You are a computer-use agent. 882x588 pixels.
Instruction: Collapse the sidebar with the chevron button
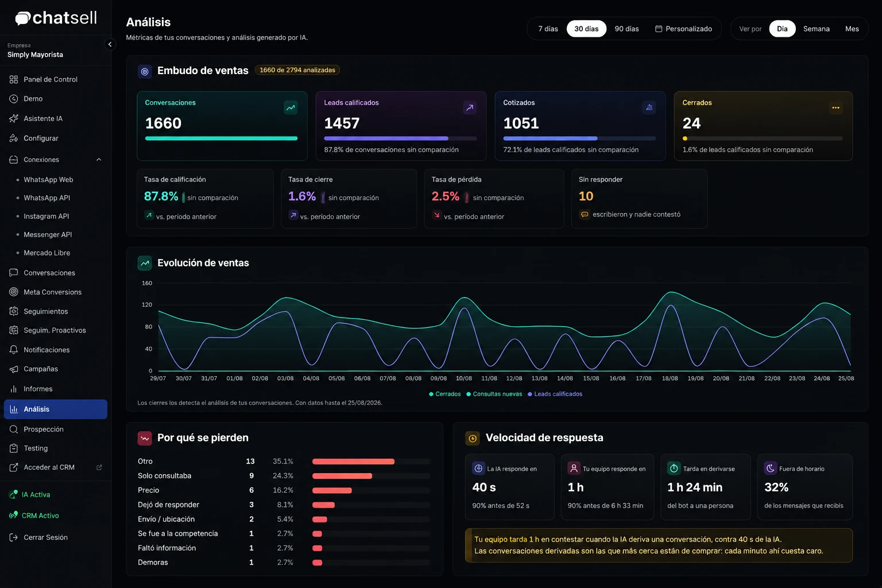pos(110,44)
